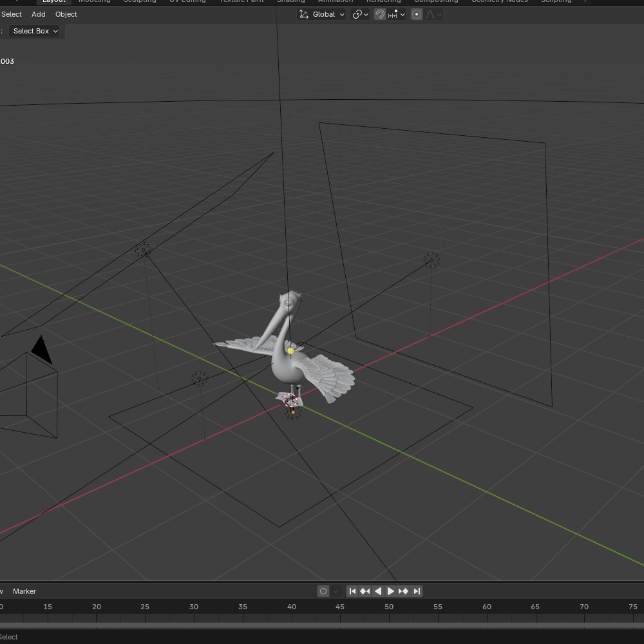Click frame 15 on the timeline
The height and width of the screenshot is (644, 644).
coord(48,607)
